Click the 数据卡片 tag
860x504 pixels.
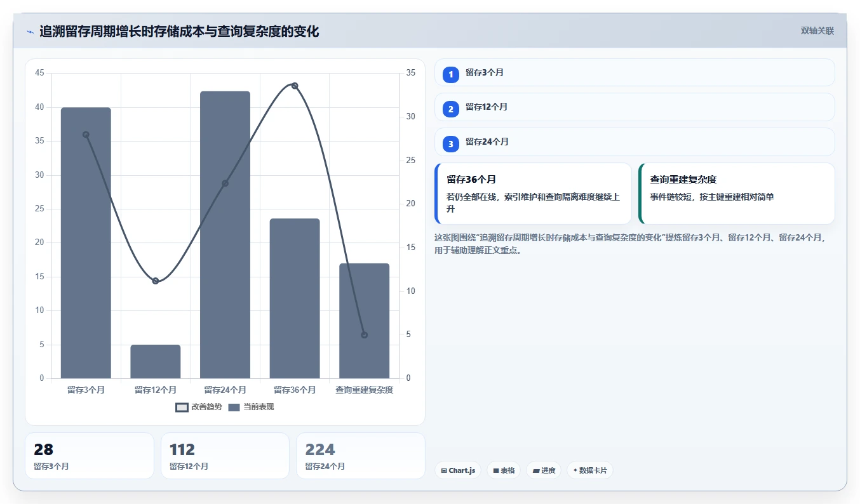pos(589,470)
